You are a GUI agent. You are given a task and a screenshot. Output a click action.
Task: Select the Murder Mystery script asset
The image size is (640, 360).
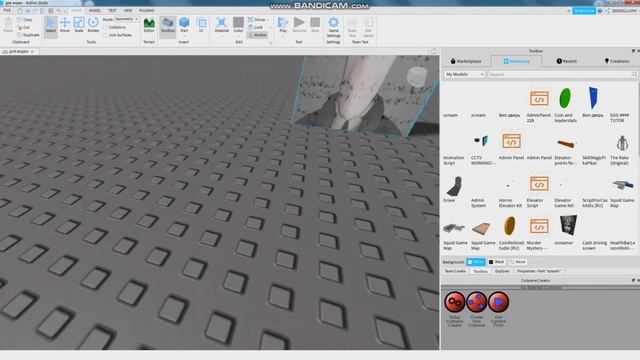point(539,233)
